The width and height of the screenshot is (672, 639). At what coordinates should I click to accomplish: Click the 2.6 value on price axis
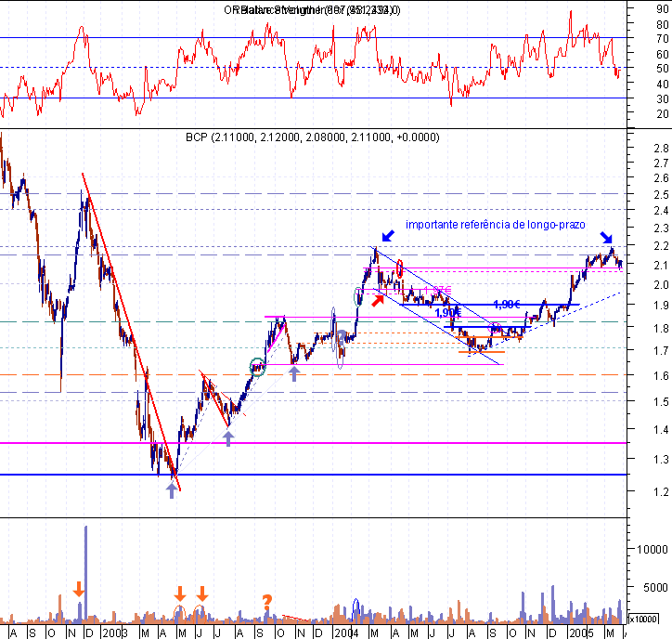pos(661,178)
